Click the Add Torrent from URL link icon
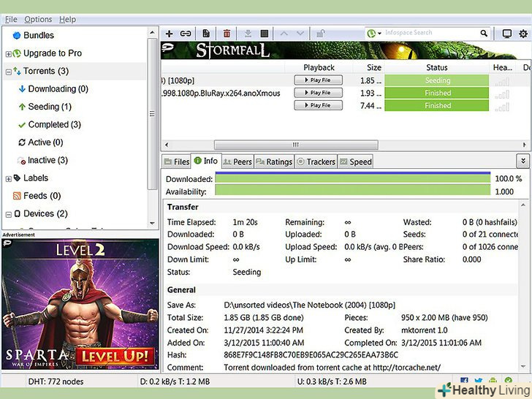532x399 pixels. click(186, 34)
